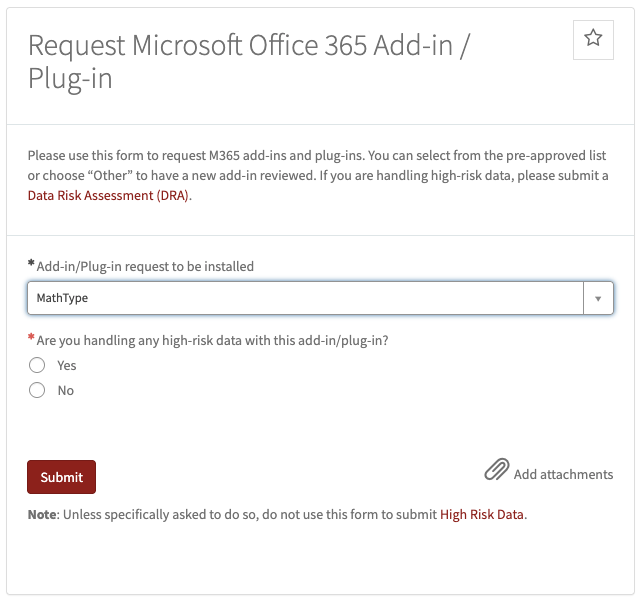643x607 pixels.
Task: Follow the High Risk Data link
Action: [x=481, y=514]
